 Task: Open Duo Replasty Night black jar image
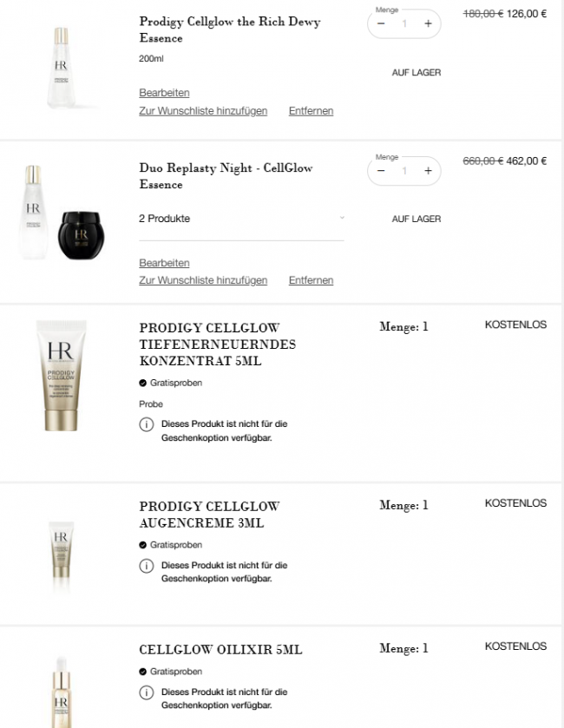(x=82, y=235)
